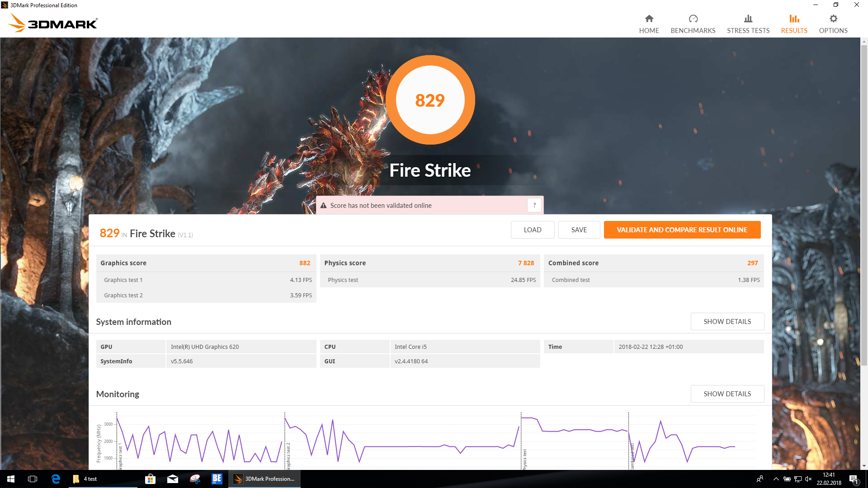This screenshot has width=868, height=488.
Task: Click the Save result button
Action: 579,230
